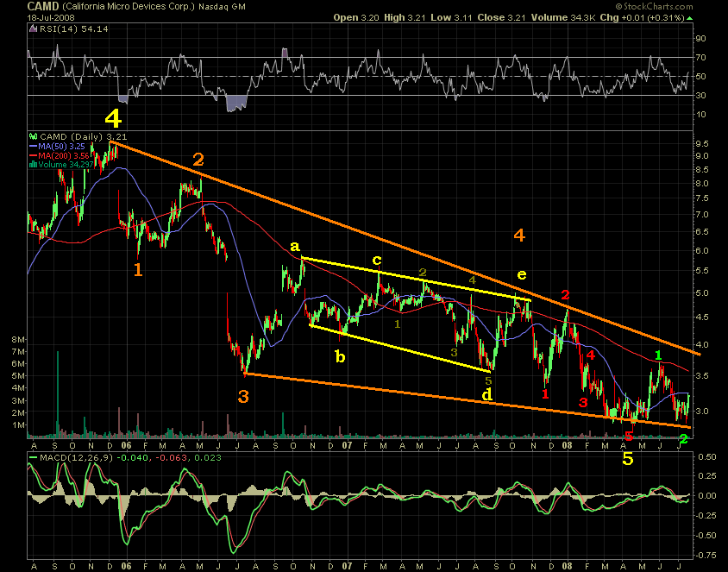The image size is (728, 572).
Task: Click the candlestick icon beside CAMD (Daily)
Action: coord(33,137)
